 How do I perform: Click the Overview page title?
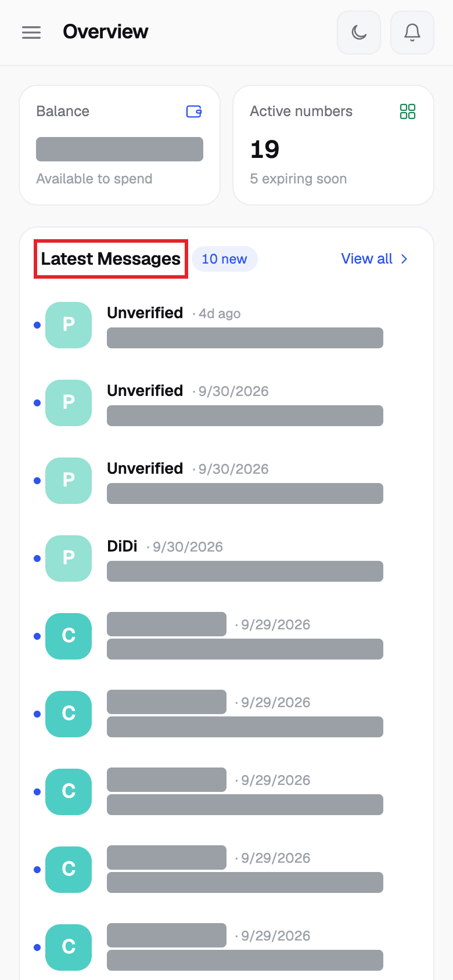106,32
